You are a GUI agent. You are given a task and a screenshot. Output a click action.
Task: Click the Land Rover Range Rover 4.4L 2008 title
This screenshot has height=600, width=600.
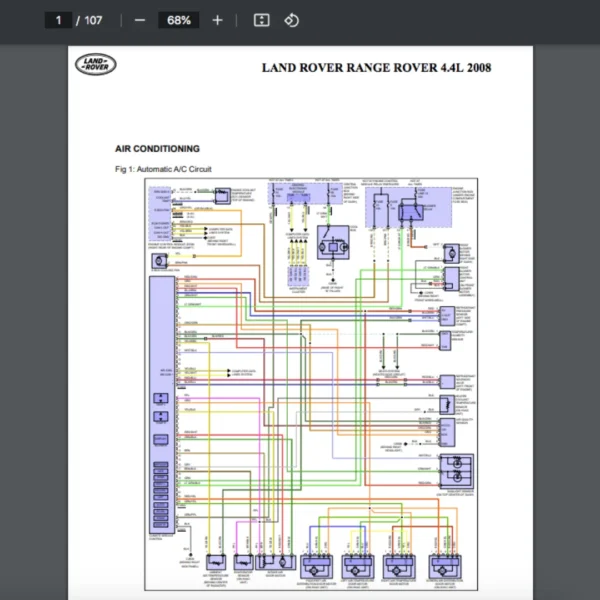(x=376, y=68)
